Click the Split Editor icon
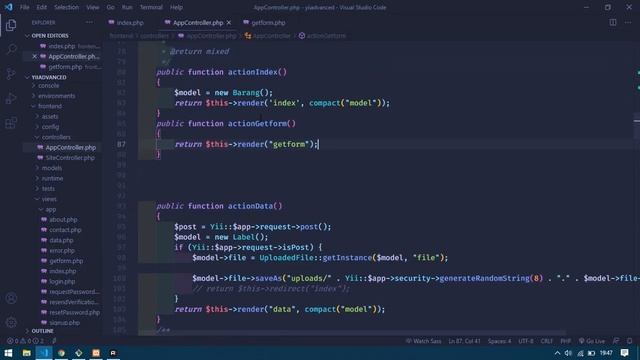 coord(613,22)
